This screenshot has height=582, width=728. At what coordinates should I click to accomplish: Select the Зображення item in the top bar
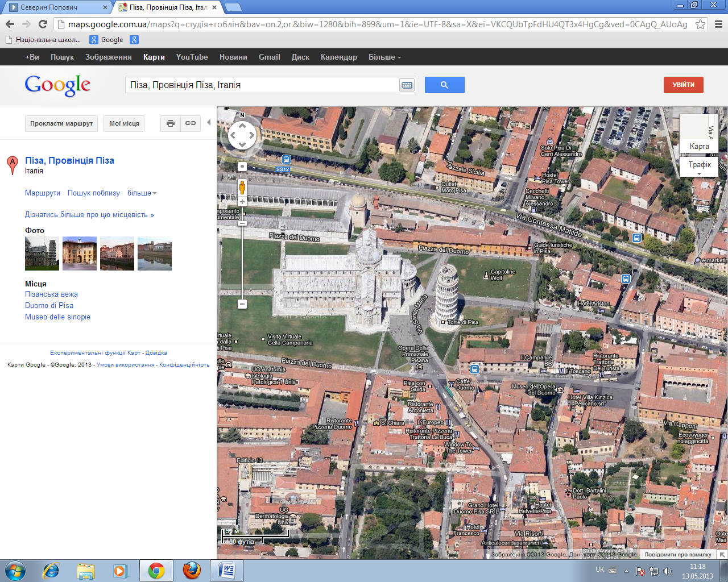coord(108,57)
